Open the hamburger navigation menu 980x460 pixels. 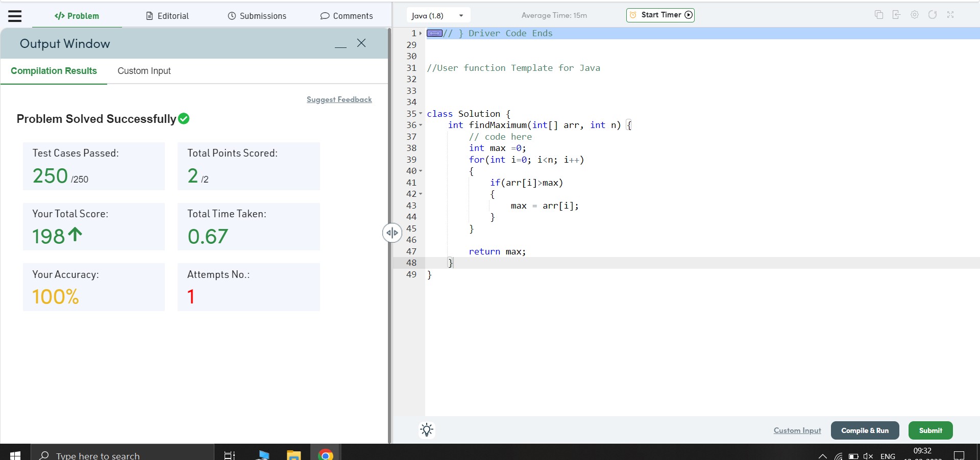(15, 16)
